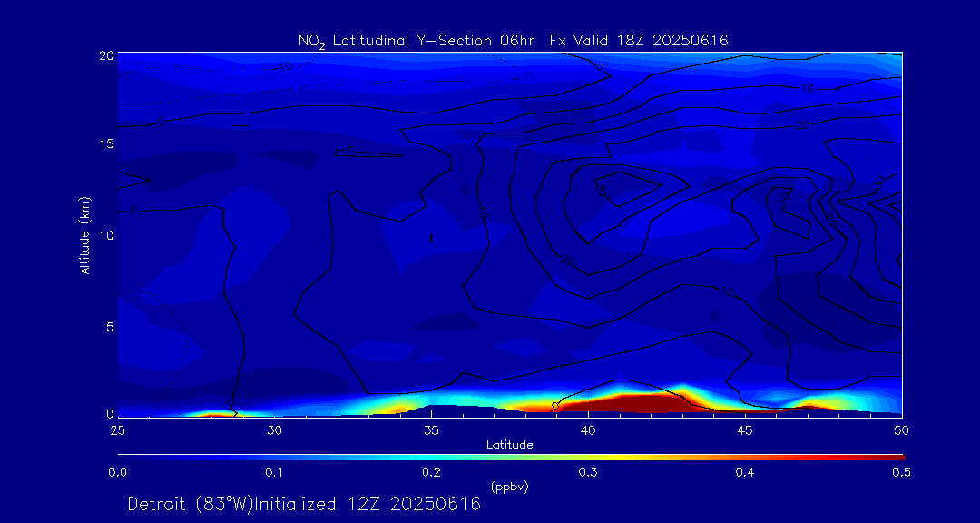This screenshot has width=980, height=523.
Task: Click the altitude tick label 0
Action: click(110, 413)
